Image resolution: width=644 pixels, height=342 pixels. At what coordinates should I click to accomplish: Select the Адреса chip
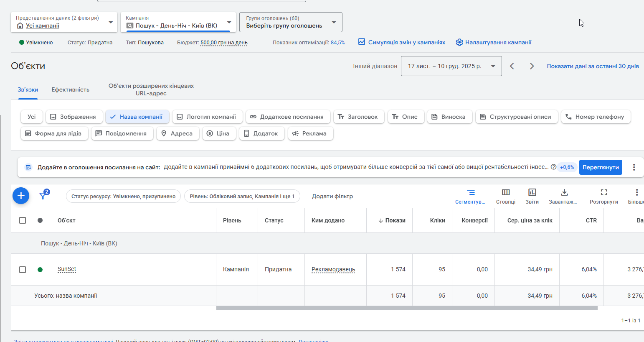[178, 133]
